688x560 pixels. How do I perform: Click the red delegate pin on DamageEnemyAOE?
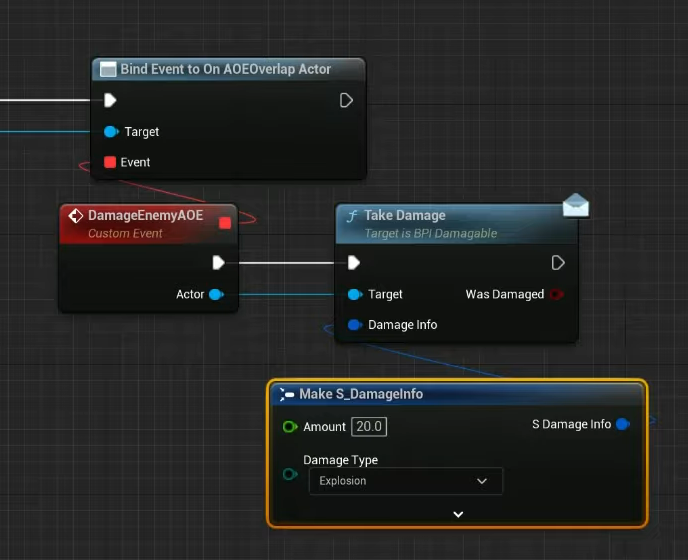[225, 222]
